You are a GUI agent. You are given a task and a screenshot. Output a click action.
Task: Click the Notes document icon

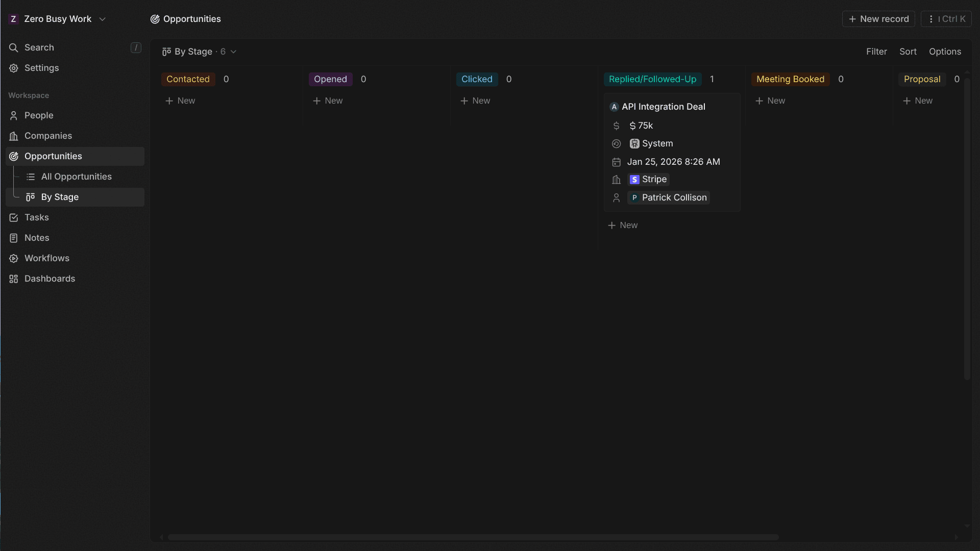tap(14, 238)
